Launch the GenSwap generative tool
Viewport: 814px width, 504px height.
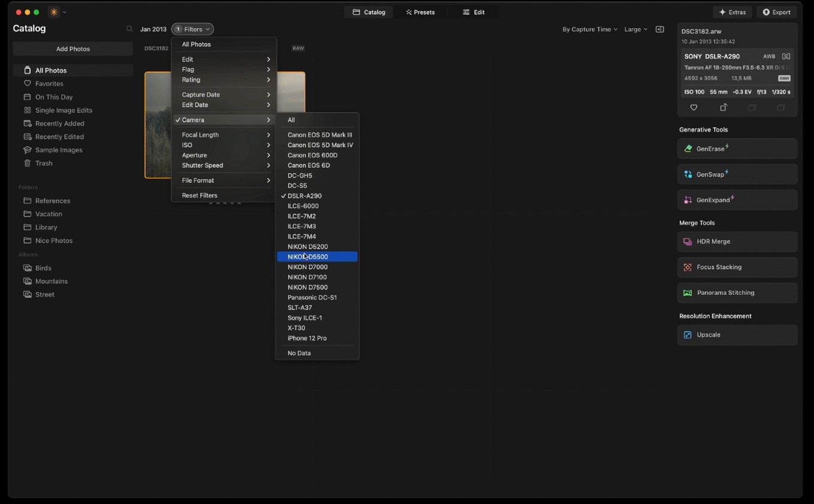point(737,174)
